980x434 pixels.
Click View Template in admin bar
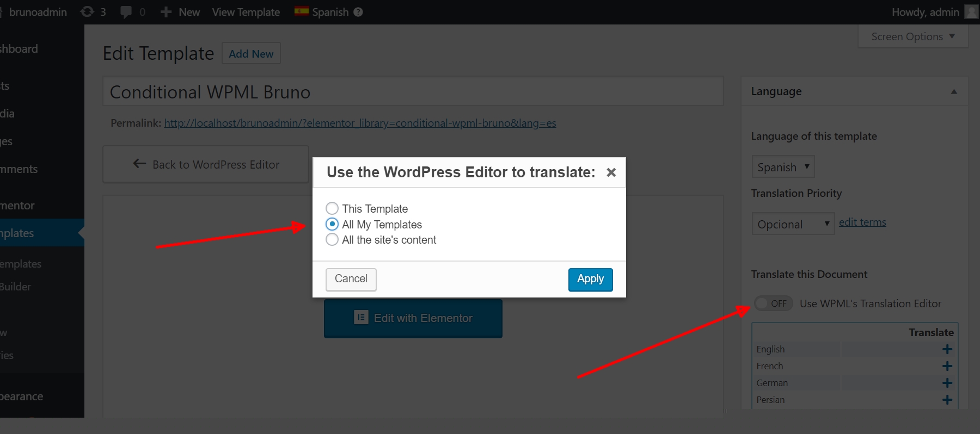[246, 12]
